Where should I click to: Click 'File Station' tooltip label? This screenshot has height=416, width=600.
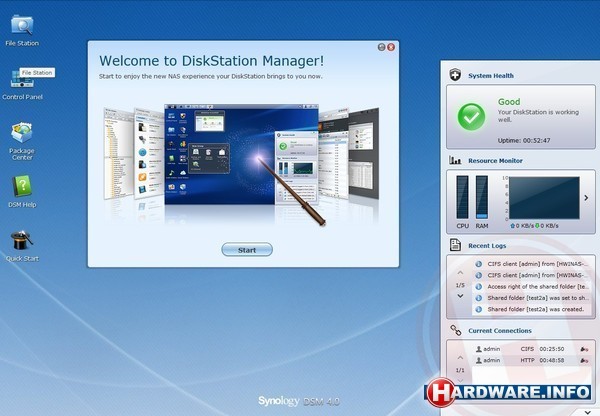(37, 73)
